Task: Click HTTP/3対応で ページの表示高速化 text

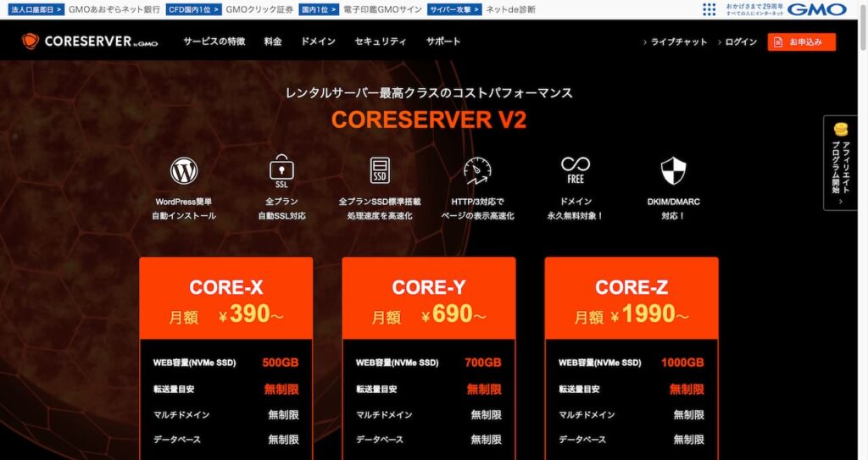Action: (477, 208)
